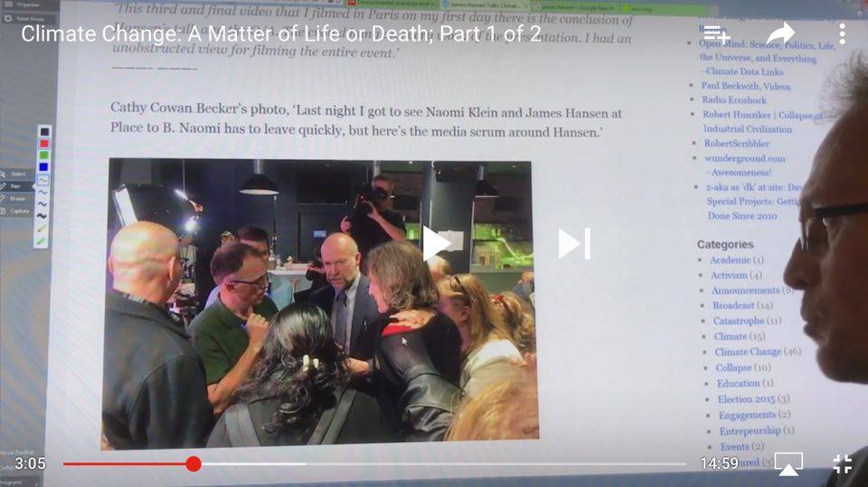
Task: Tap the add to playlist icon
Action: point(717,34)
